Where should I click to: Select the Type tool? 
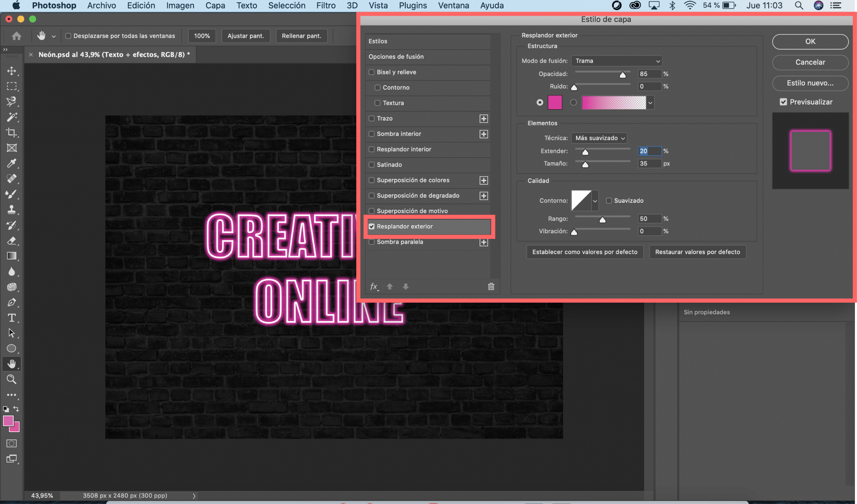(12, 318)
